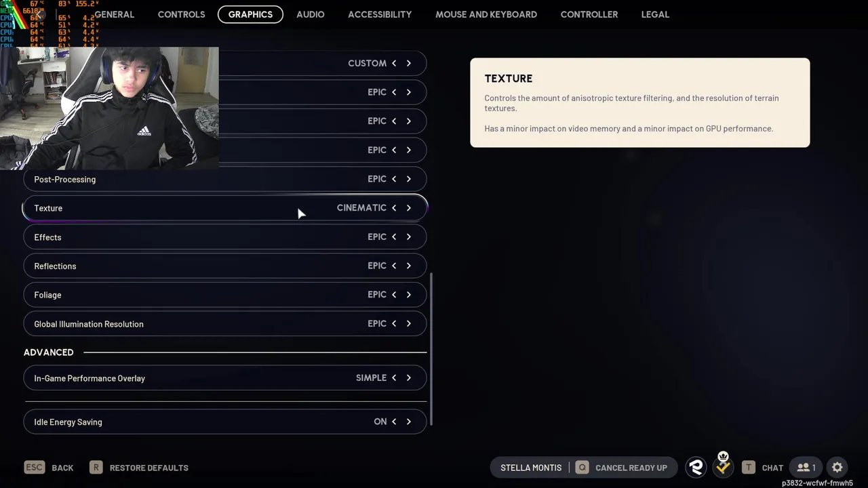Click the Rematch logo icon

pos(696,468)
